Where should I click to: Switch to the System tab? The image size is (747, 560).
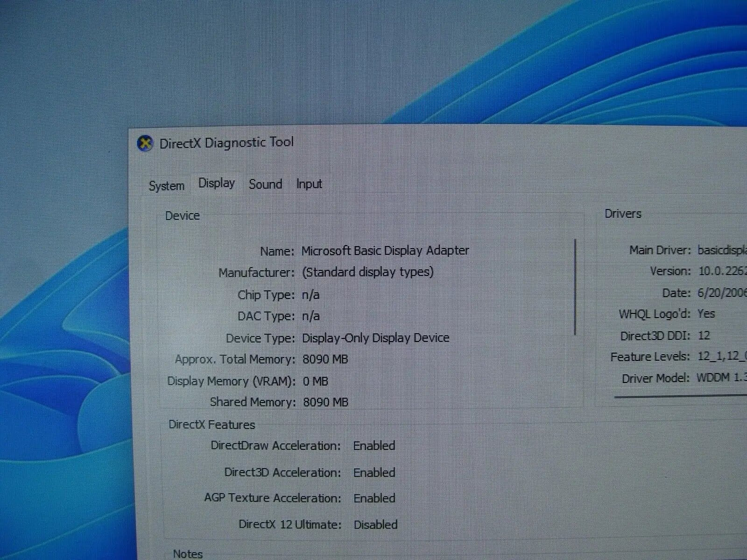(167, 186)
